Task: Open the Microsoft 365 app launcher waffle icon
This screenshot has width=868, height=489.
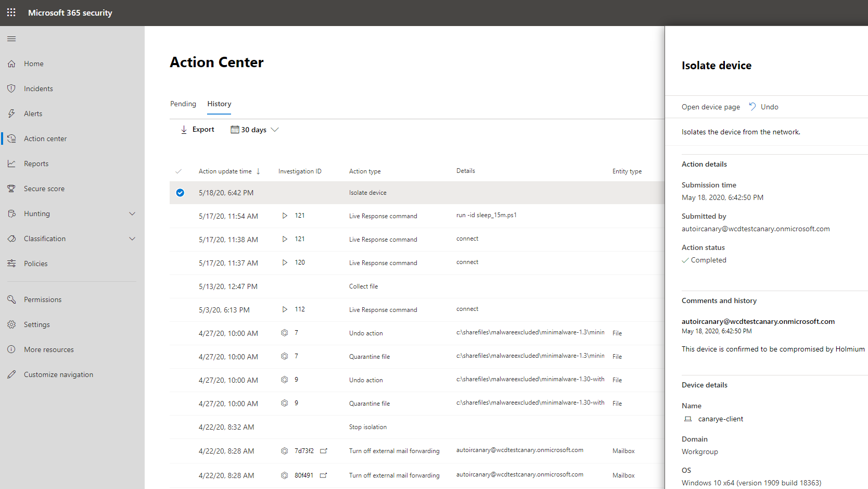Action: (x=11, y=12)
